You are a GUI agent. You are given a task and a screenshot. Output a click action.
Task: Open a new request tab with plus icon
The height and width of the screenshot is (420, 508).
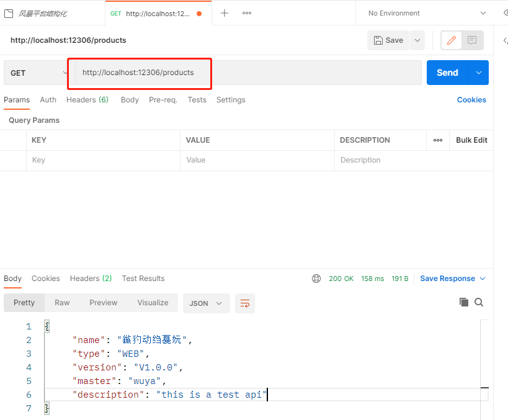[x=224, y=13]
